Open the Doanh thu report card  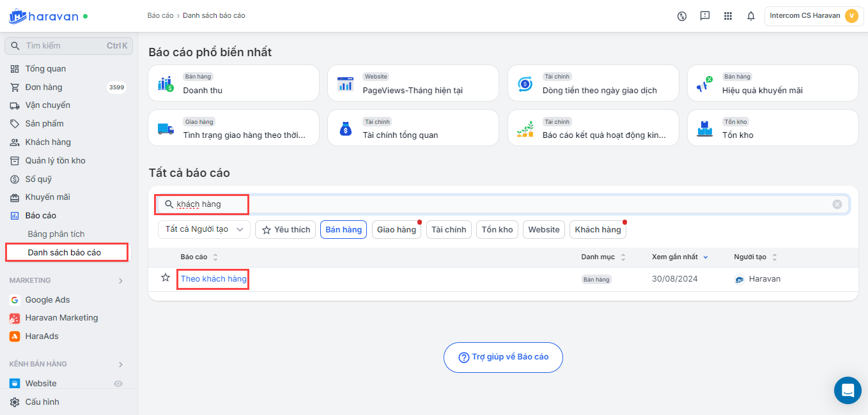coord(233,83)
